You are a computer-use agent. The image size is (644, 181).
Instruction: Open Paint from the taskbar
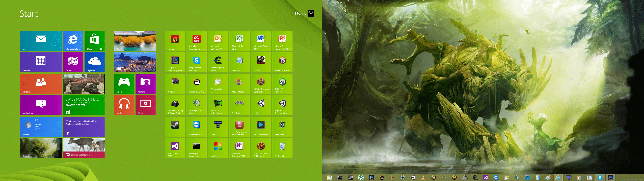[548, 178]
